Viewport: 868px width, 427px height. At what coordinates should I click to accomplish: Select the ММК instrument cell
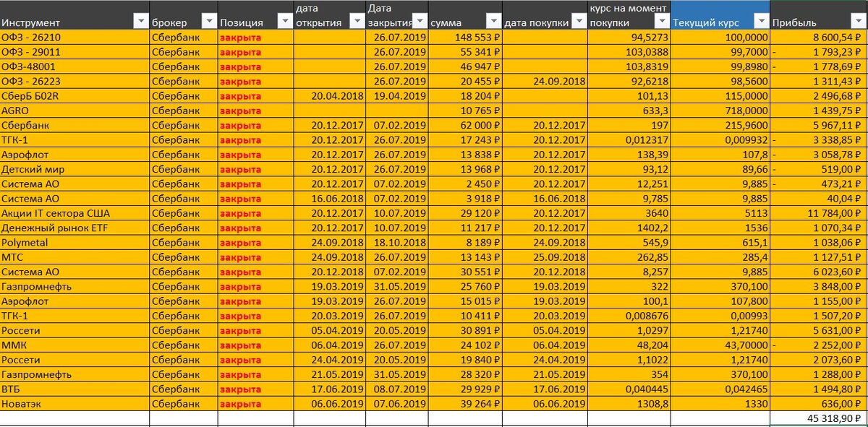(75, 345)
